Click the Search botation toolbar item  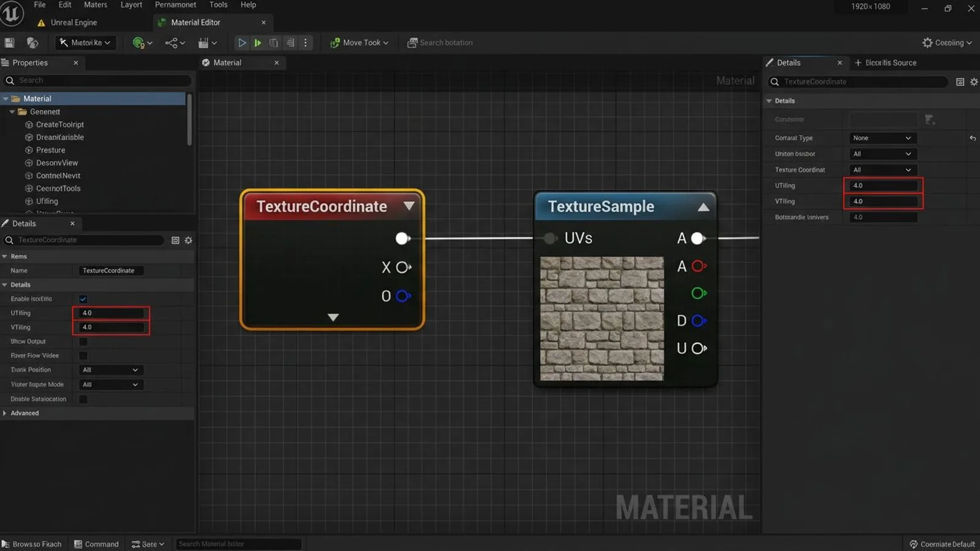pyautogui.click(x=440, y=43)
